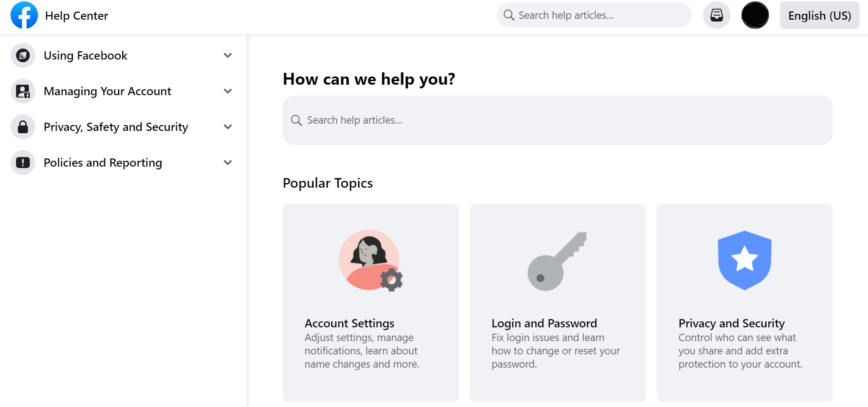Click the Account Settings avatar illustration
Viewport: 868px width, 407px height.
coord(371,260)
